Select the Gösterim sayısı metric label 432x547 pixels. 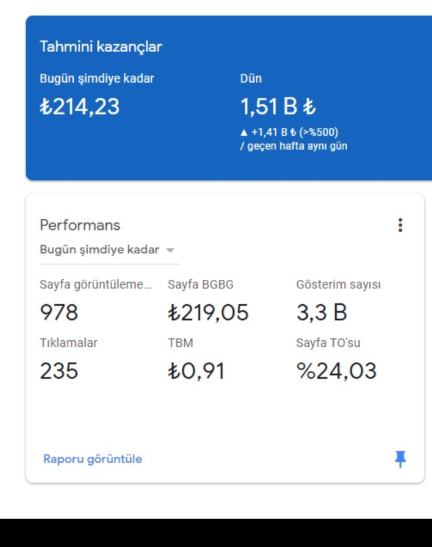338,285
